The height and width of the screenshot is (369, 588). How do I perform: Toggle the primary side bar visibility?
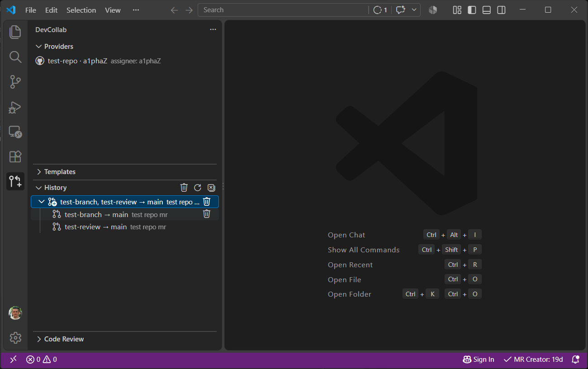pyautogui.click(x=472, y=10)
